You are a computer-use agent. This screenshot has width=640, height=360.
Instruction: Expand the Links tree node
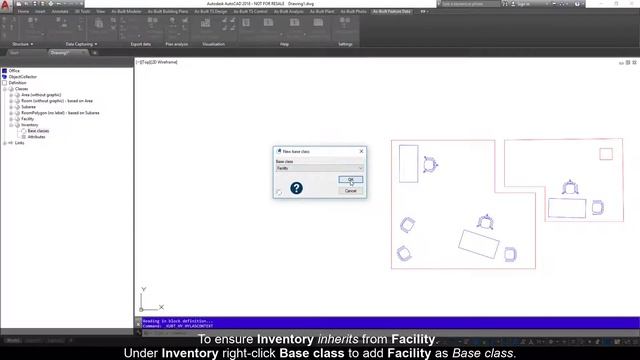[4, 143]
